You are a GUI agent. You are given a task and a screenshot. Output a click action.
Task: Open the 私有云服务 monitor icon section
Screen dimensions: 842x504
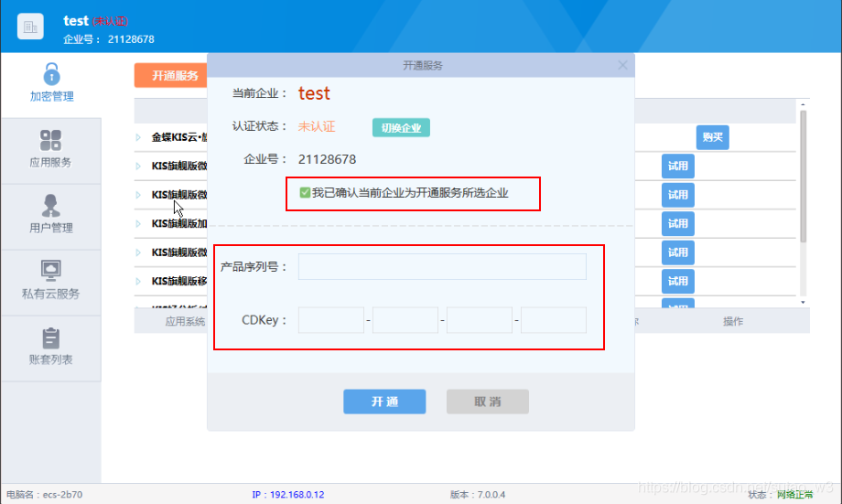[50, 280]
